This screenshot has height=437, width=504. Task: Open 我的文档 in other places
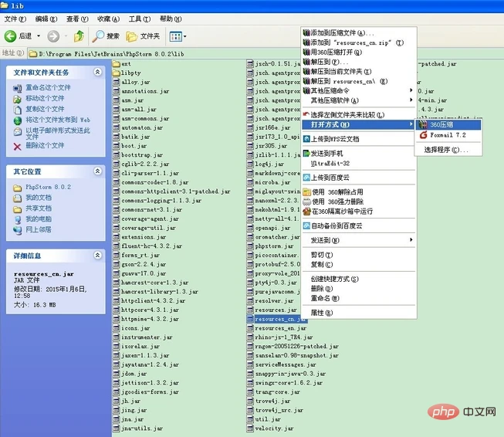coord(39,198)
